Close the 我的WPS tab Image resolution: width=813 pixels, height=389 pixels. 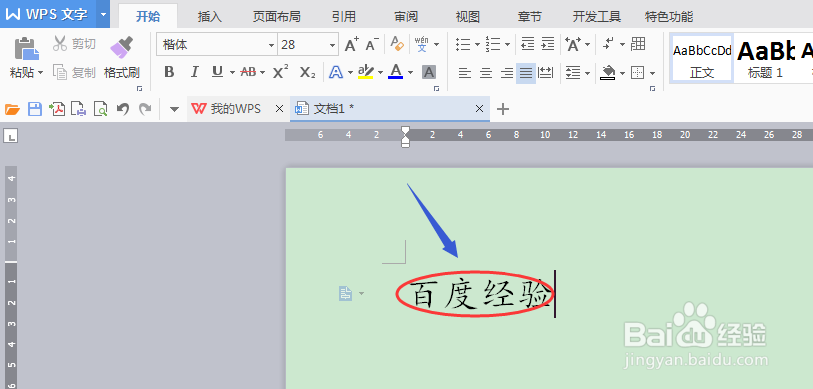pos(279,109)
